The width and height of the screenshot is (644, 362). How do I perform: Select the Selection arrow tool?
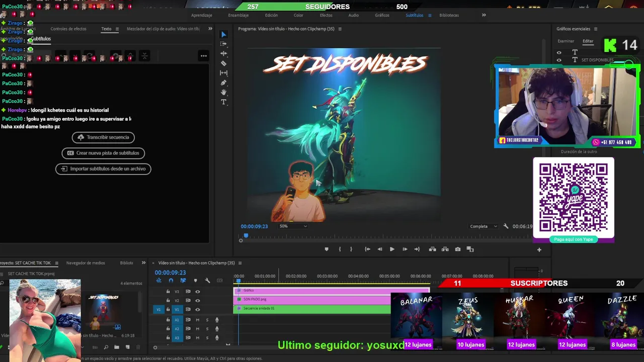tap(224, 35)
